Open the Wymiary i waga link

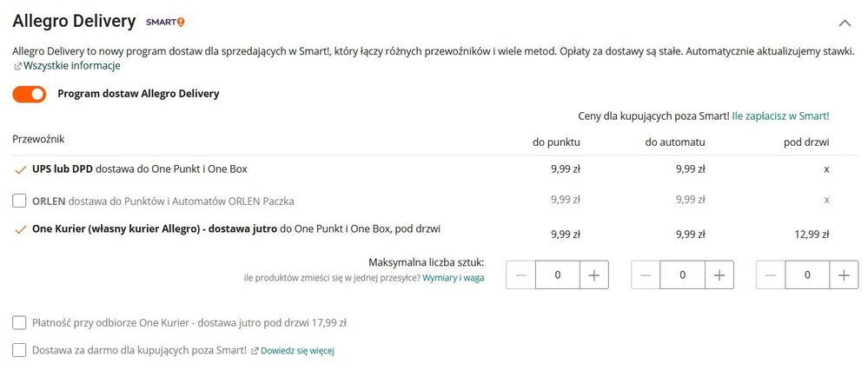[454, 278]
